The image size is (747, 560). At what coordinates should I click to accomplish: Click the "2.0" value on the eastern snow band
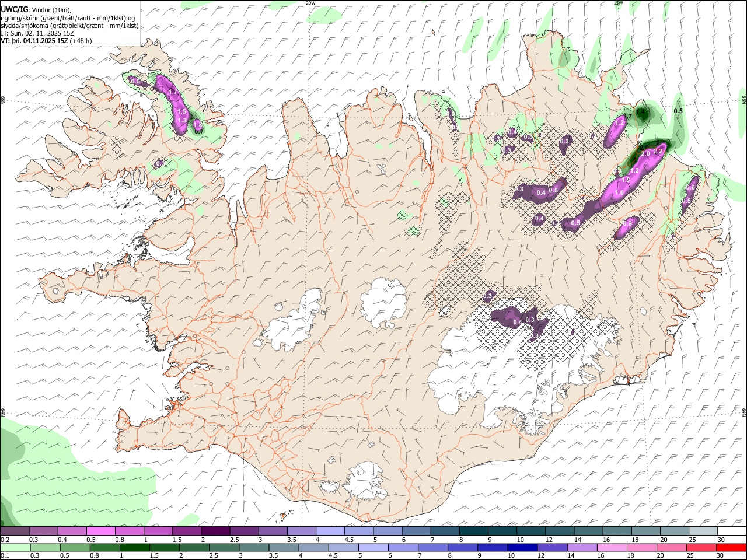[645, 153]
